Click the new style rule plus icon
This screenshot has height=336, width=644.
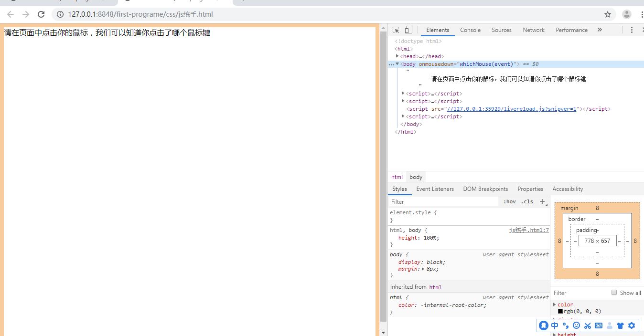tap(543, 201)
